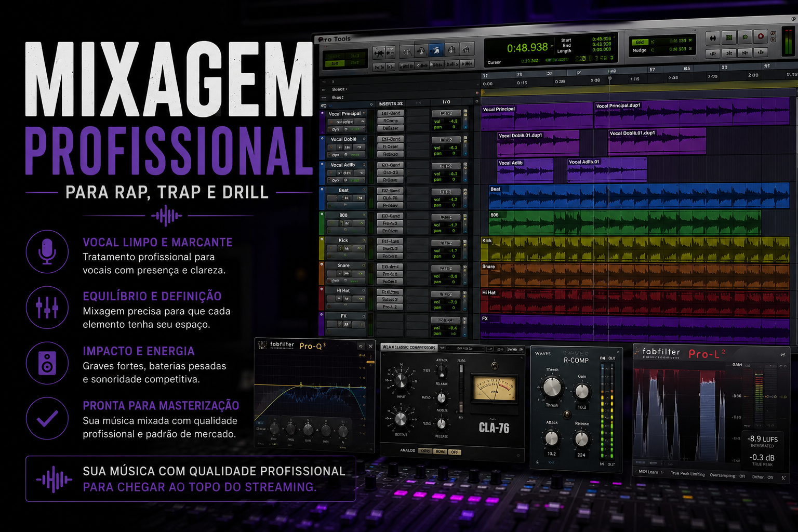Click the green Grid mode button

[x=640, y=42]
